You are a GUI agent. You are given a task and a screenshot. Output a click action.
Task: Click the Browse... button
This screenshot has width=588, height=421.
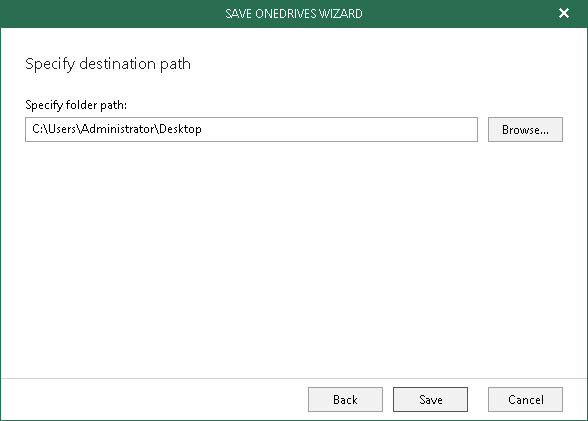pos(525,129)
